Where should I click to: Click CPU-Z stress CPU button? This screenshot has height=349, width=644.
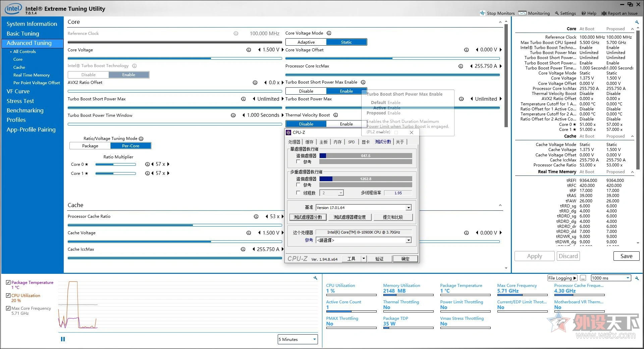[x=350, y=217]
